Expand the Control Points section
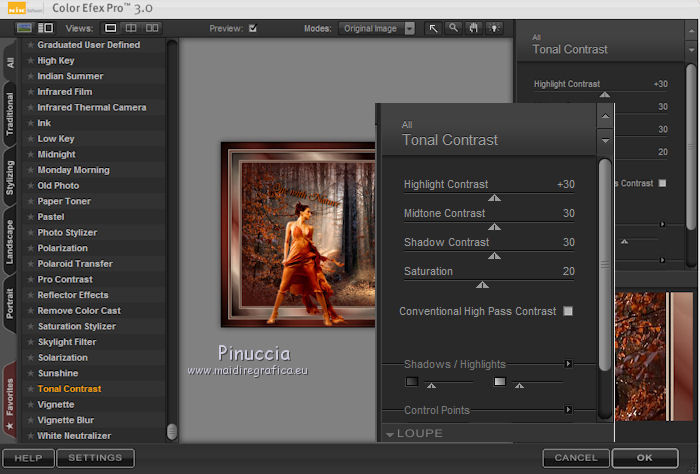This screenshot has width=700, height=474. 568,409
